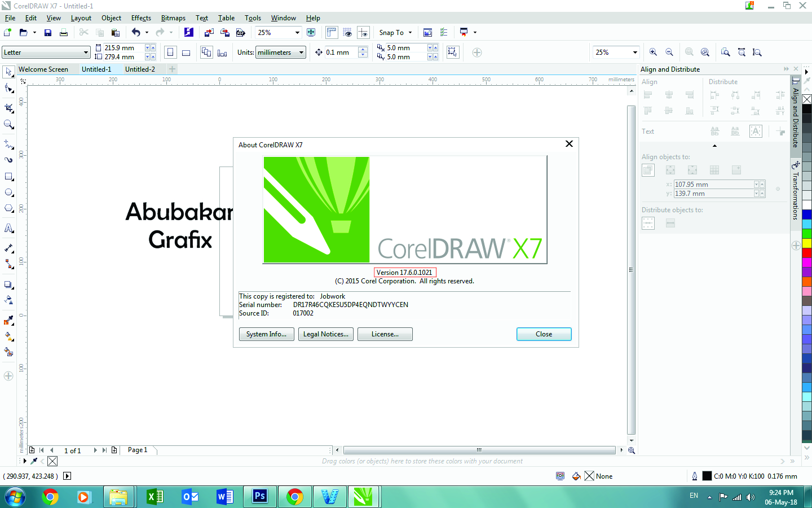Click the Publish to PDF icon
The height and width of the screenshot is (508, 812).
[241, 33]
